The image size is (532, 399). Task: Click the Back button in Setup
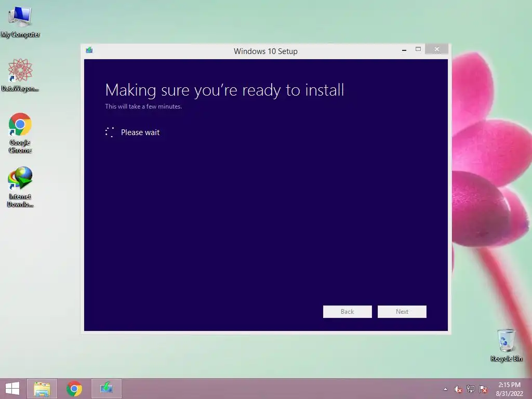pos(348,312)
